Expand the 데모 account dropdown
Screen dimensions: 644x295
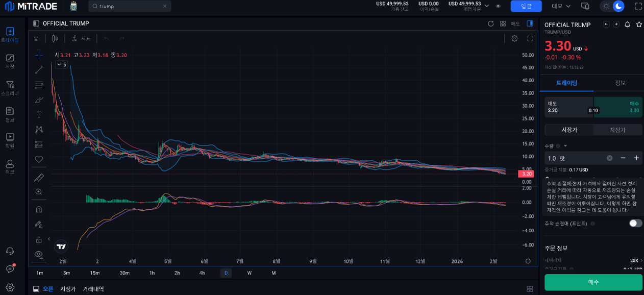(561, 6)
